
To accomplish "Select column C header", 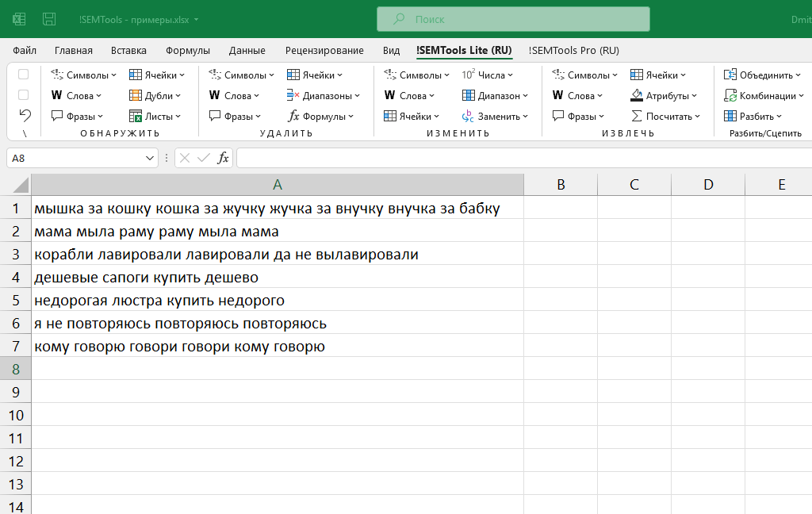I will click(634, 185).
